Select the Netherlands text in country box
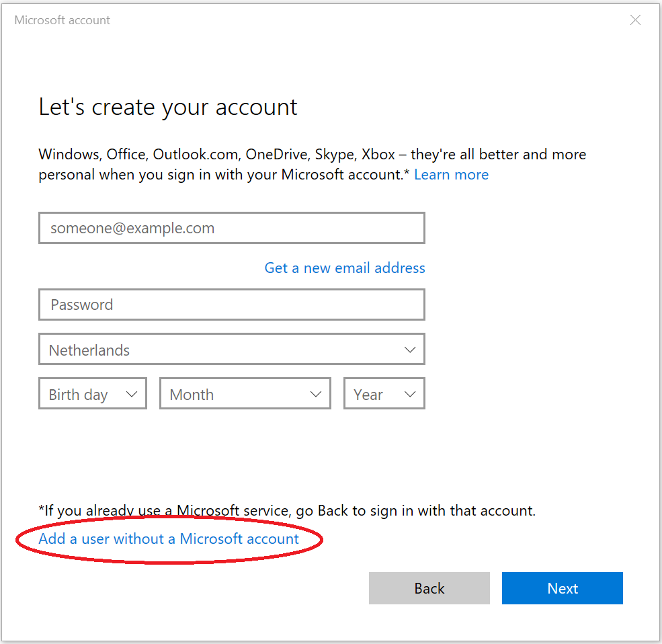This screenshot has height=644, width=662. tap(89, 350)
